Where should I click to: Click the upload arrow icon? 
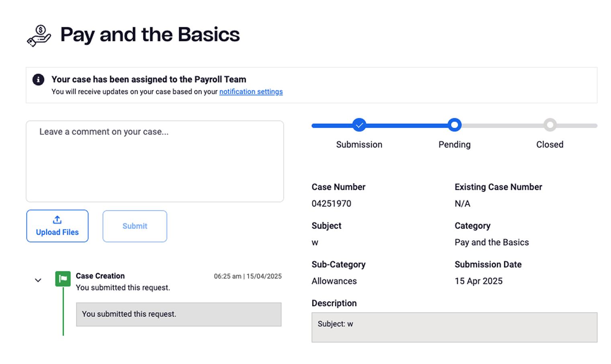(57, 220)
